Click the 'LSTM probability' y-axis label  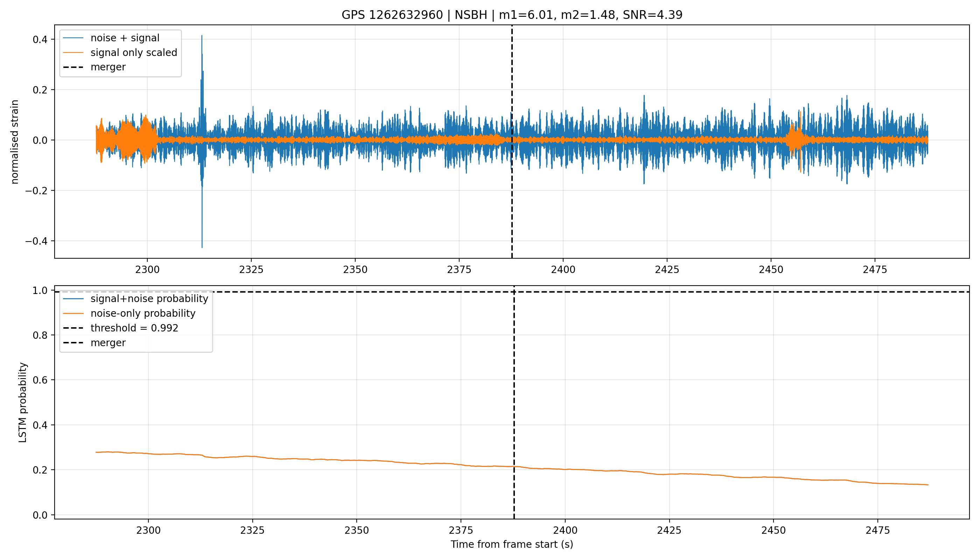coord(23,403)
